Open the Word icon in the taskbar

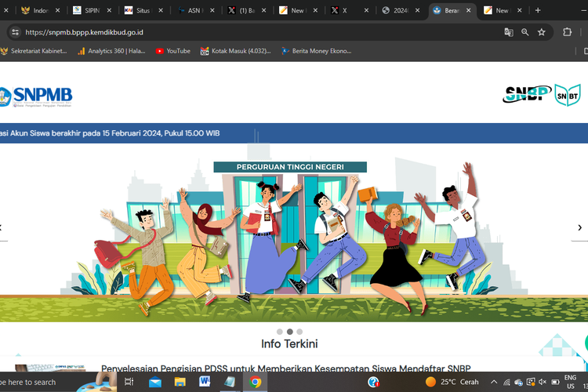point(205,382)
